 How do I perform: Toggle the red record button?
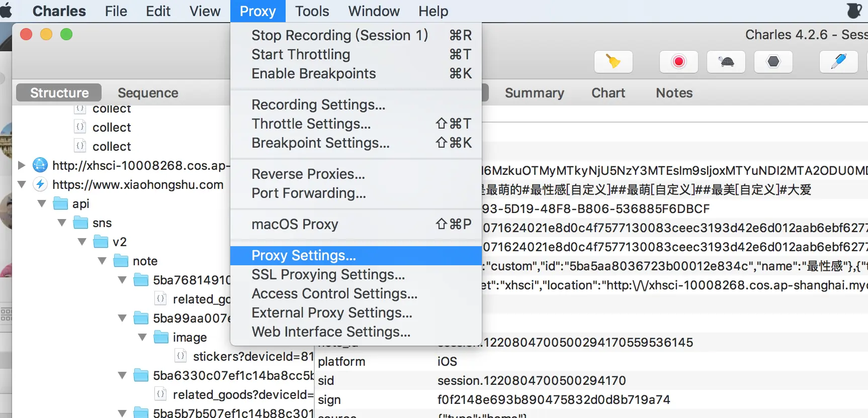(678, 62)
